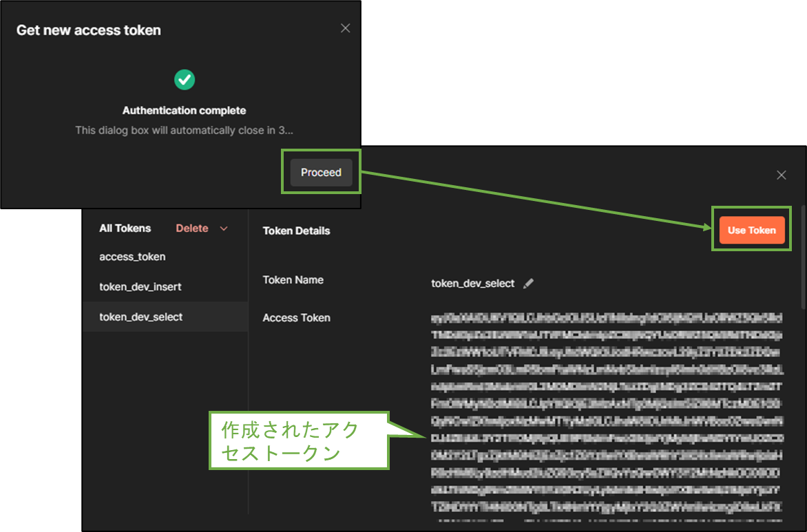The height and width of the screenshot is (532, 807).
Task: Click the Get new access token dialog title
Action: 88,30
